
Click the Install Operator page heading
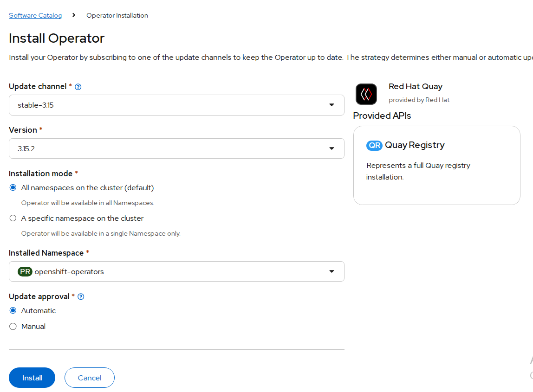57,38
